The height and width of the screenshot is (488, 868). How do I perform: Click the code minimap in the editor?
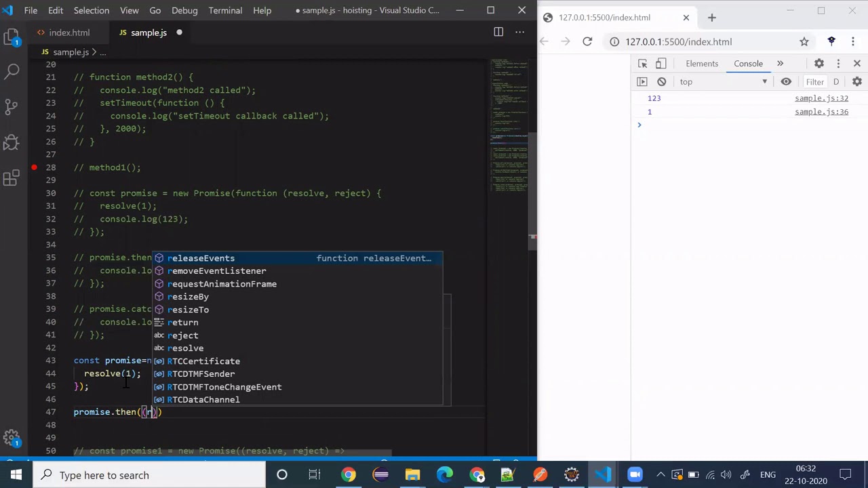509,125
